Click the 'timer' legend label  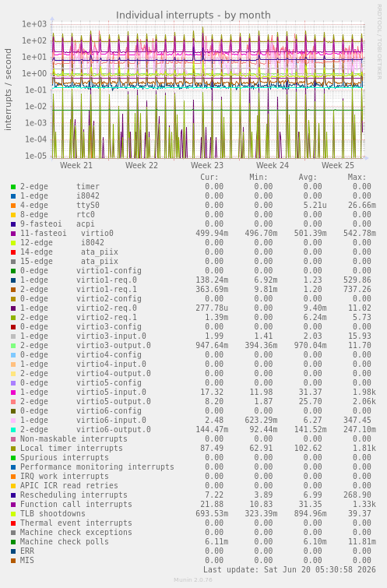[x=88, y=186]
